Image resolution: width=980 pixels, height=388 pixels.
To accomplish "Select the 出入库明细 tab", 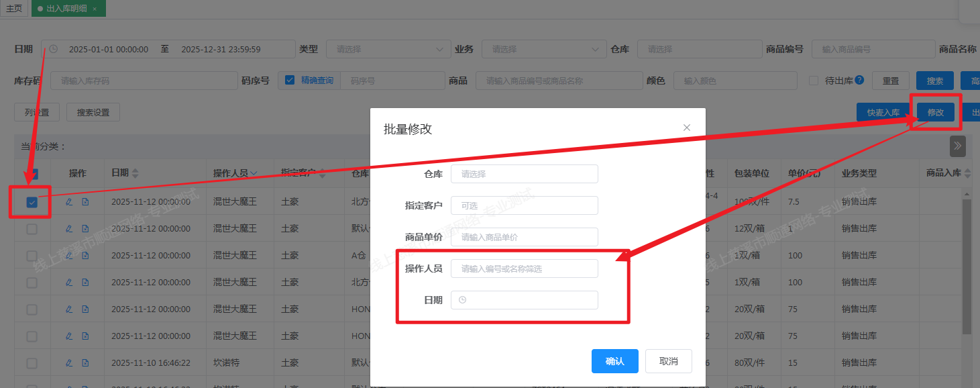I will coord(64,9).
